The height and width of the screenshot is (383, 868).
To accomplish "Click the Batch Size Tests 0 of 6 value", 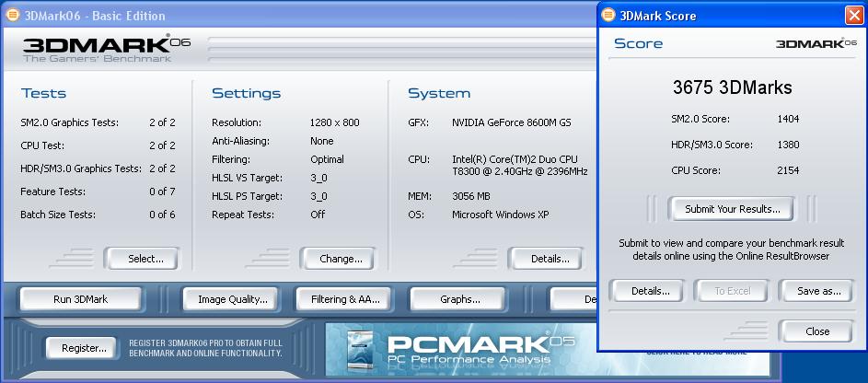I will coord(162,215).
